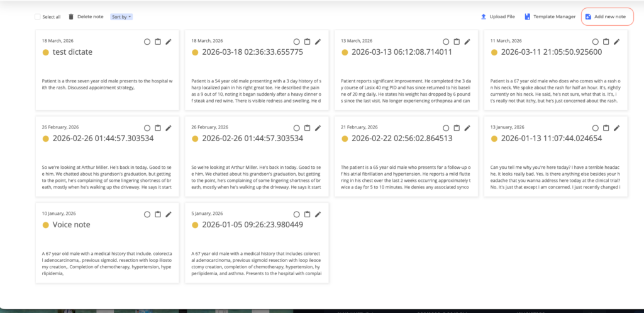Check the Select all checkbox

tap(38, 17)
